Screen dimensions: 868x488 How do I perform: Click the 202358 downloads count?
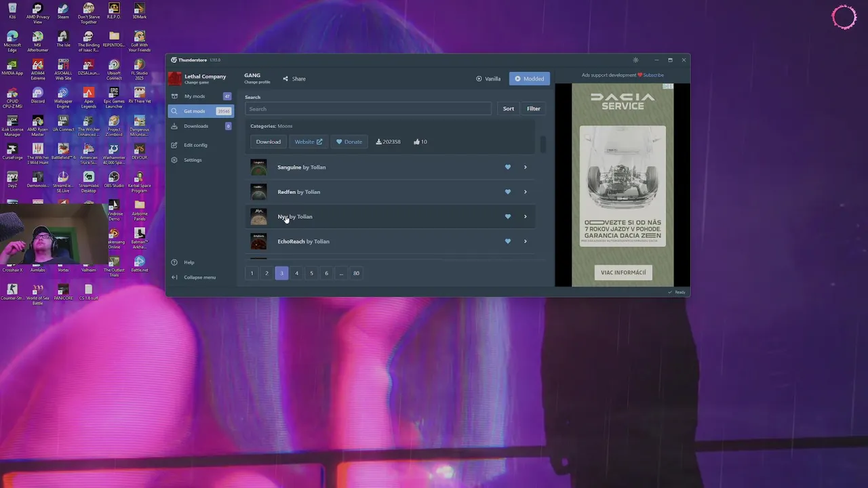point(389,142)
